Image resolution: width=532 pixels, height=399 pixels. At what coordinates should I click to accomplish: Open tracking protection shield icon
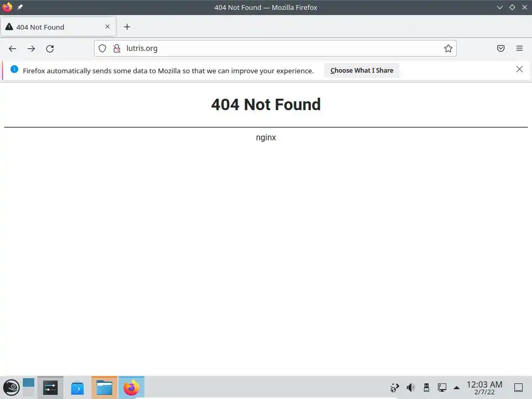point(102,48)
